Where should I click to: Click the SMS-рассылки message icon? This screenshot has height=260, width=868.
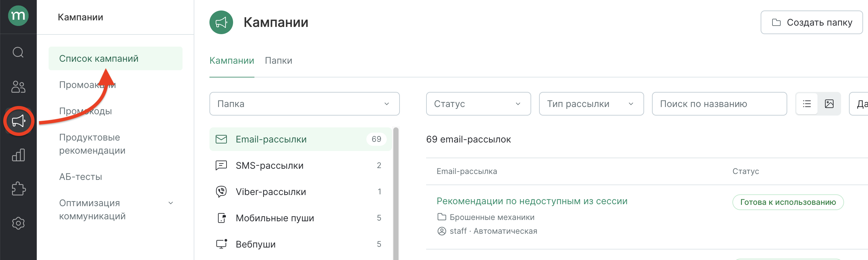click(221, 165)
